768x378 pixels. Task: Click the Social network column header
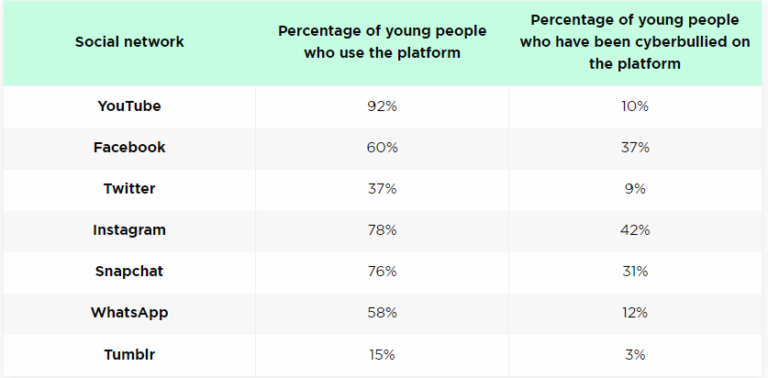pos(129,42)
